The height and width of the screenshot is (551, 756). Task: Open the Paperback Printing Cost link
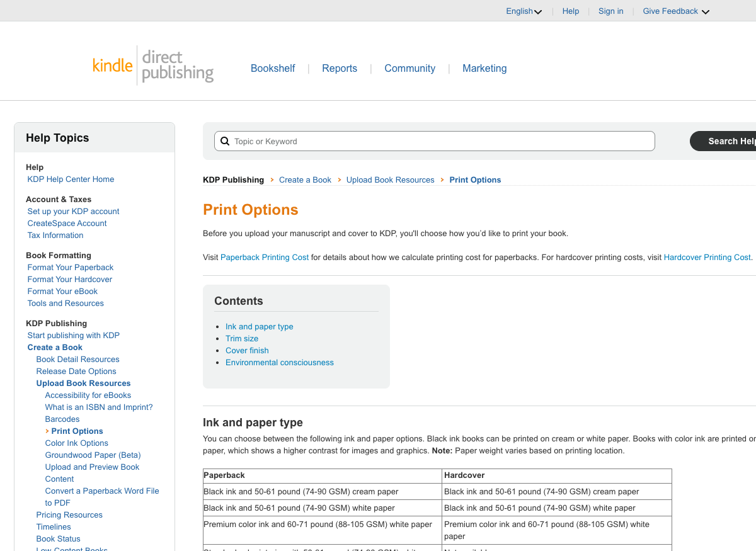click(265, 257)
